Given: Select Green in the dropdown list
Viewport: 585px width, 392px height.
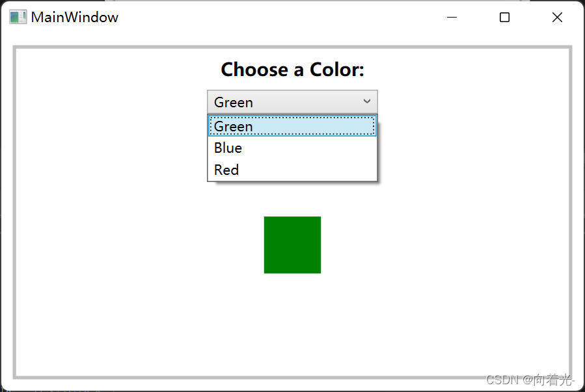Looking at the screenshot, I should (x=292, y=126).
